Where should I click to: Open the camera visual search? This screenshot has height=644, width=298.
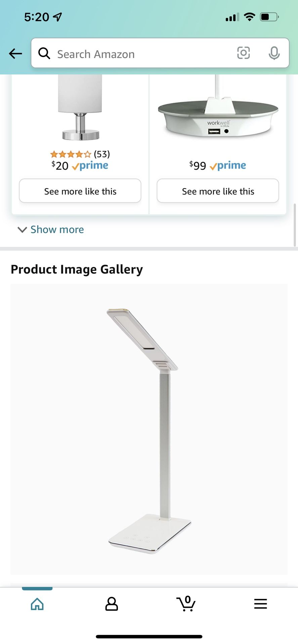(x=243, y=53)
